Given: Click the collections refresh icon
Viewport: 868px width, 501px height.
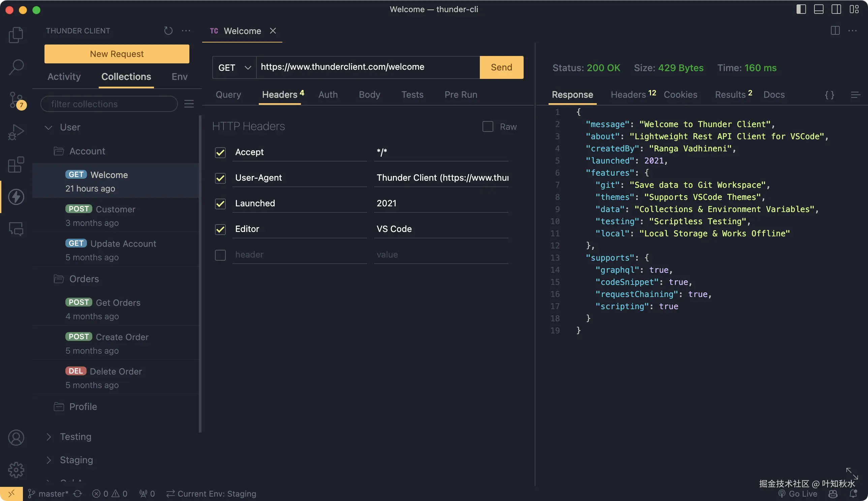Looking at the screenshot, I should (x=168, y=31).
